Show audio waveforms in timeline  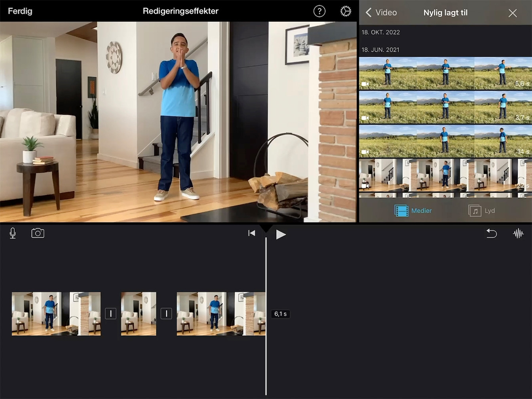click(x=518, y=233)
